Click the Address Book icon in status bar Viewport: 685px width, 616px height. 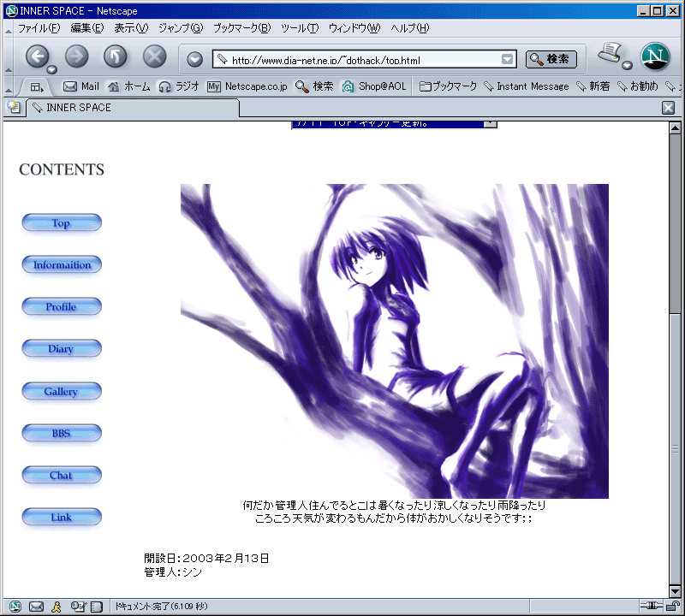pyautogui.click(x=97, y=606)
